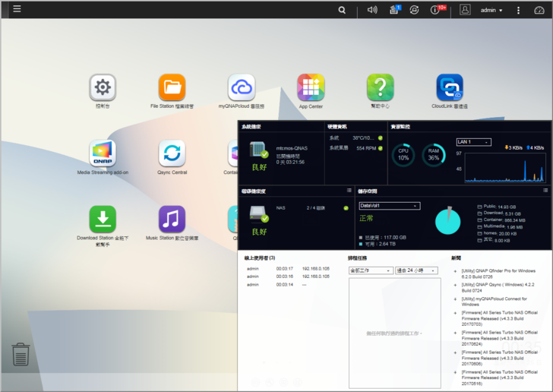Open the three-dot more options menu
Screen dimensions: 553x392
point(519,10)
